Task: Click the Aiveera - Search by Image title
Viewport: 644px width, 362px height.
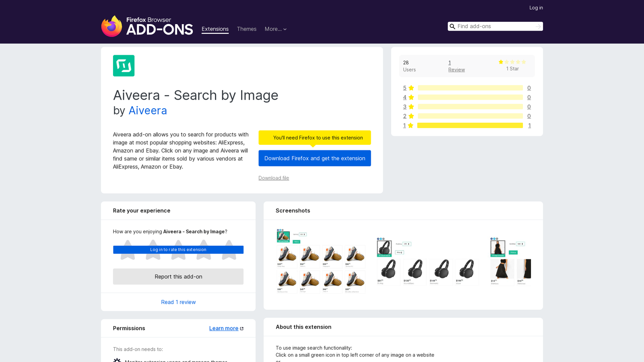Action: (x=196, y=95)
